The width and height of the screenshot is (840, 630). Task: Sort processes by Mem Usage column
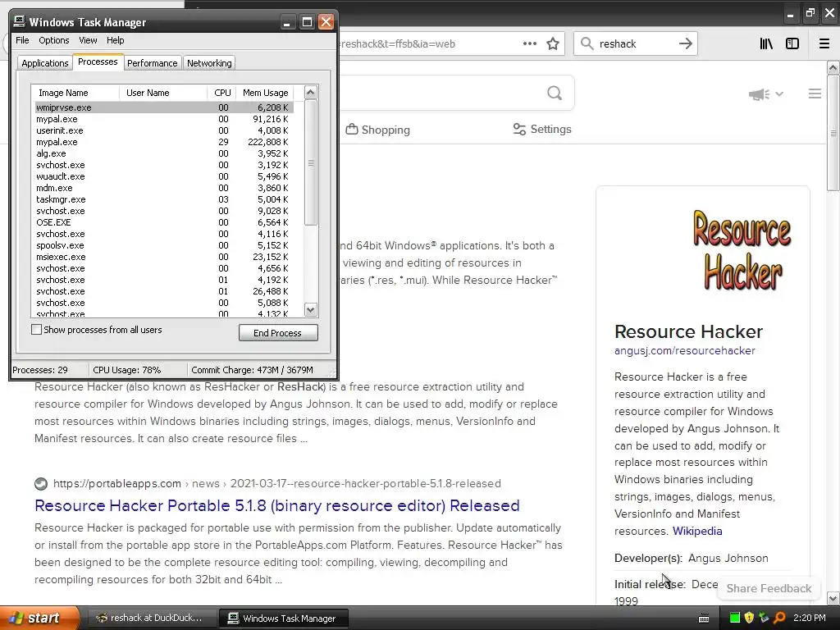(265, 93)
